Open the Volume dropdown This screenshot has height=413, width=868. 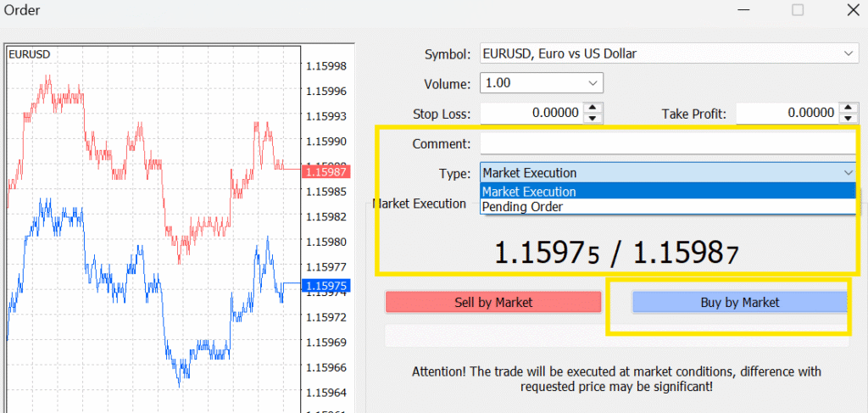tap(593, 83)
